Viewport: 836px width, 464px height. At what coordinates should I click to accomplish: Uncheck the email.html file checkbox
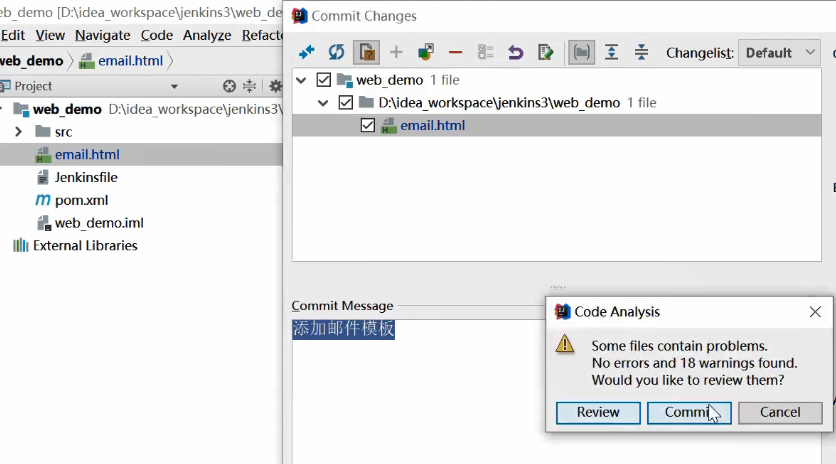click(368, 125)
